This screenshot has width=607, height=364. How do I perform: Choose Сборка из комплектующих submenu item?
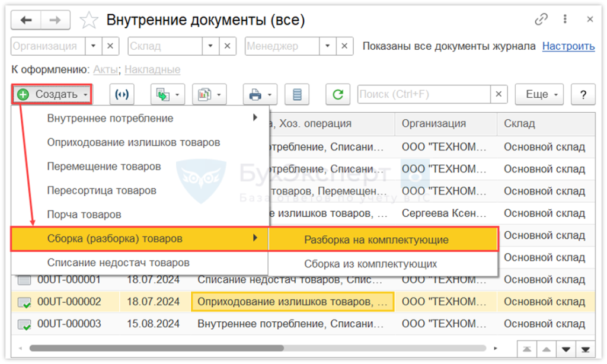click(370, 264)
